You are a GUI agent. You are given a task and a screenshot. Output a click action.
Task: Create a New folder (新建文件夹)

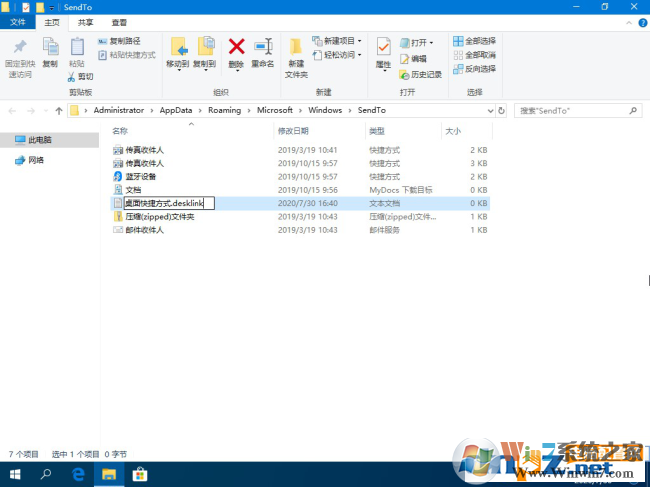coord(296,58)
